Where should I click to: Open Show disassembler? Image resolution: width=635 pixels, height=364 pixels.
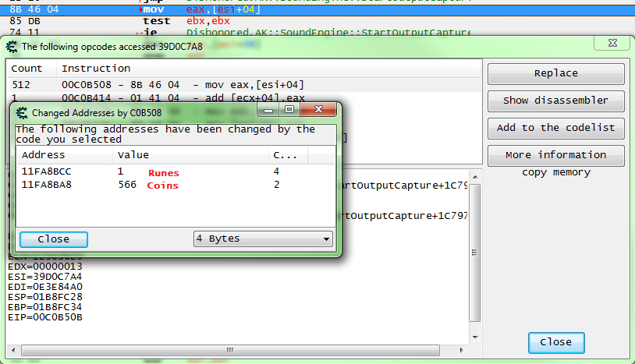(x=556, y=101)
